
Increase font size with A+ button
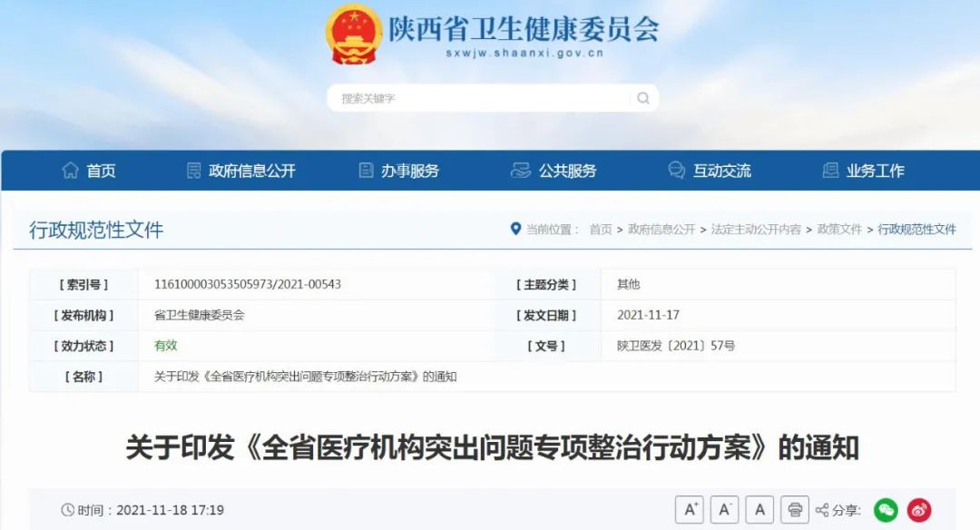[x=690, y=509]
